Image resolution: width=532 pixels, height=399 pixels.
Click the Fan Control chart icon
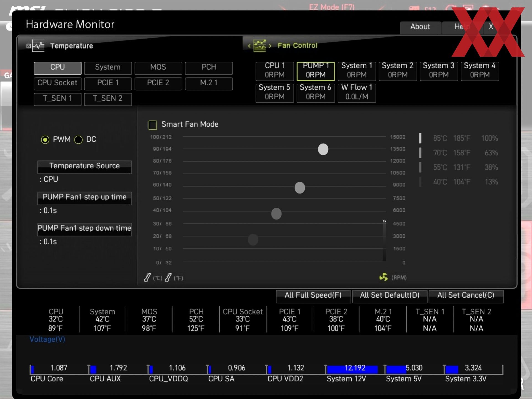click(260, 45)
